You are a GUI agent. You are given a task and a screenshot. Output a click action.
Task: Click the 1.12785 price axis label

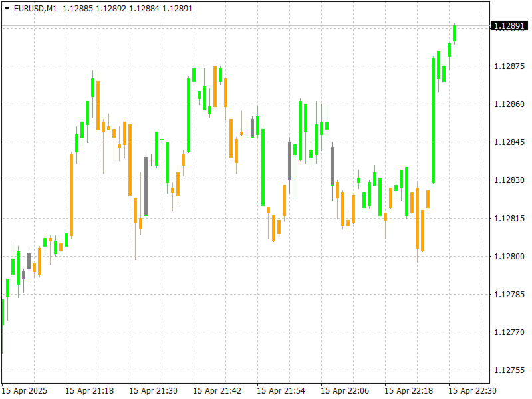tap(509, 294)
